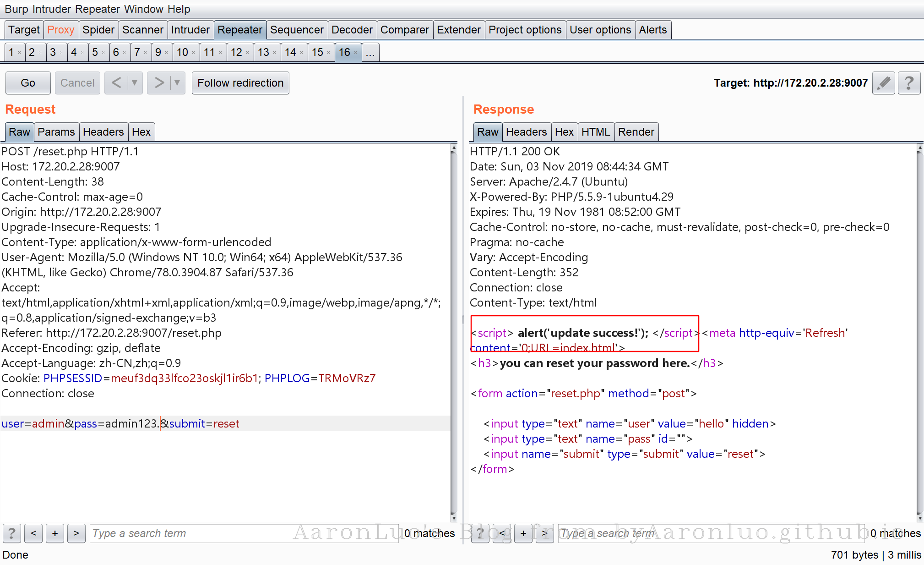Expand back history dropdown arrow
Image resolution: width=924 pixels, height=565 pixels.
(x=135, y=83)
